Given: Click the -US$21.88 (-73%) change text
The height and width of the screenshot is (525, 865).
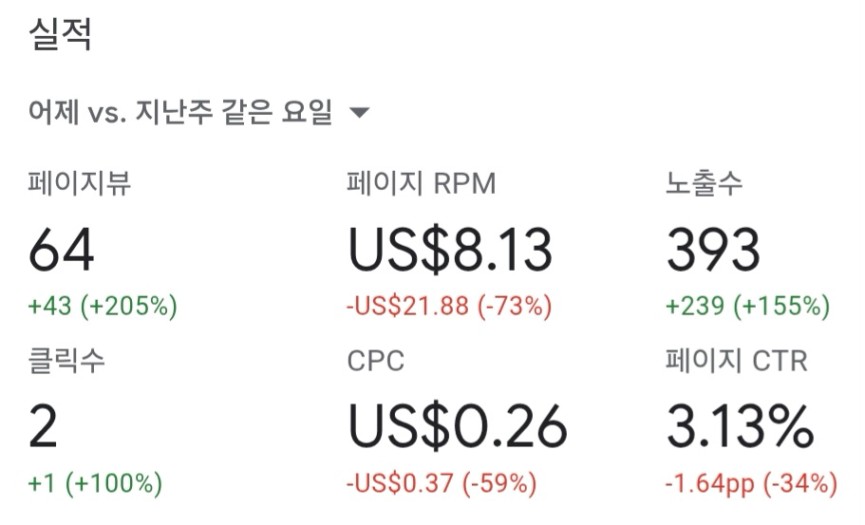Looking at the screenshot, I should 449,306.
